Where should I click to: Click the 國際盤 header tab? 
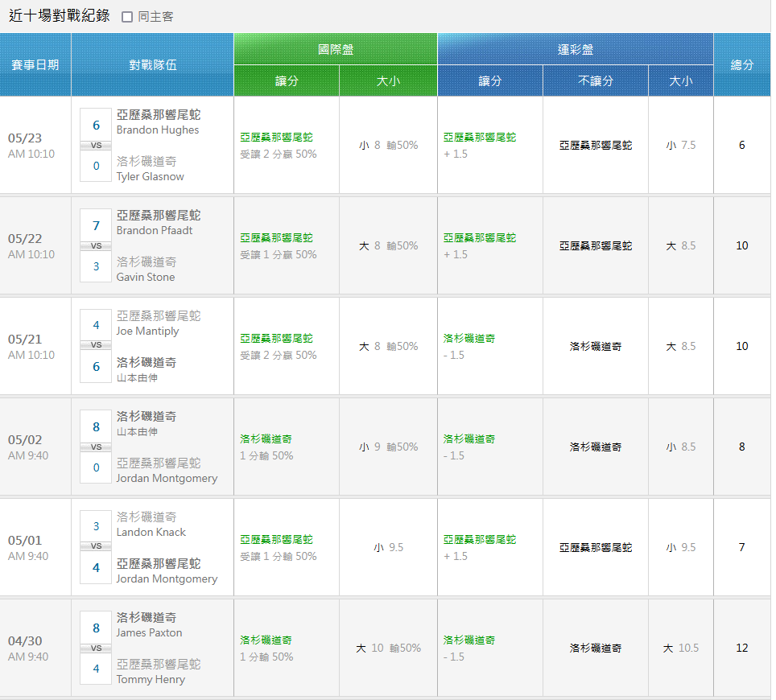click(x=335, y=49)
